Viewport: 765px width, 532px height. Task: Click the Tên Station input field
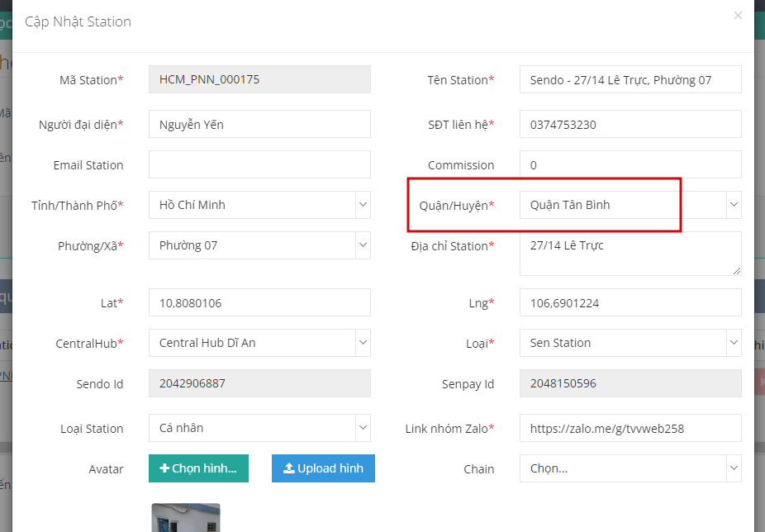coord(630,80)
